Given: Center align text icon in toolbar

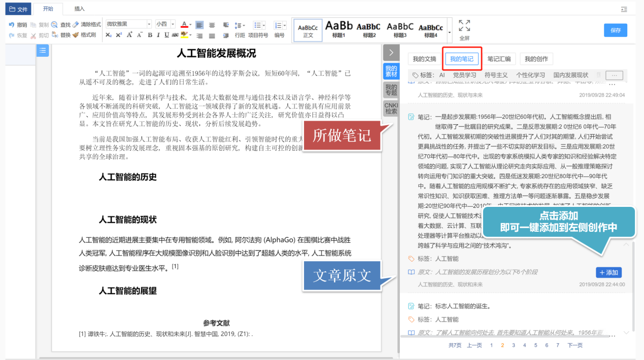Looking at the screenshot, I should coord(212,25).
